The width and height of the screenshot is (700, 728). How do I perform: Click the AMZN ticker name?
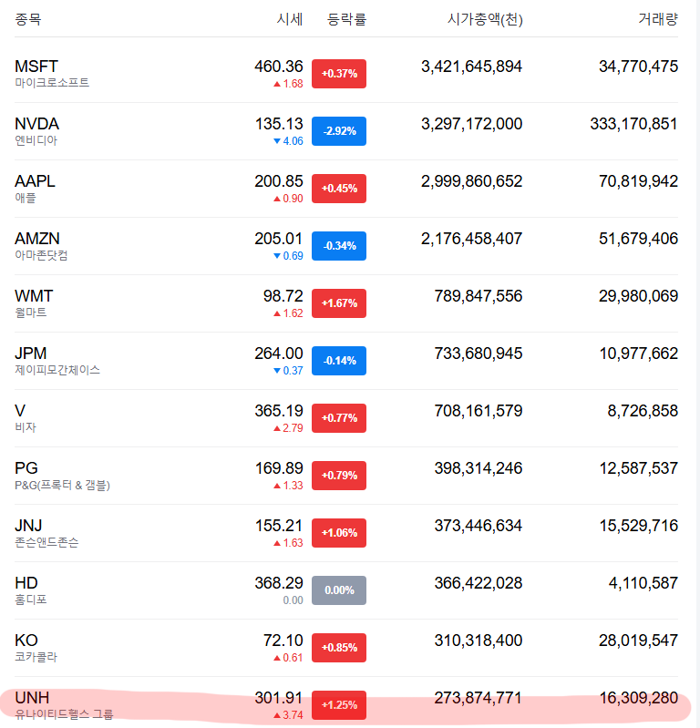click(x=36, y=239)
